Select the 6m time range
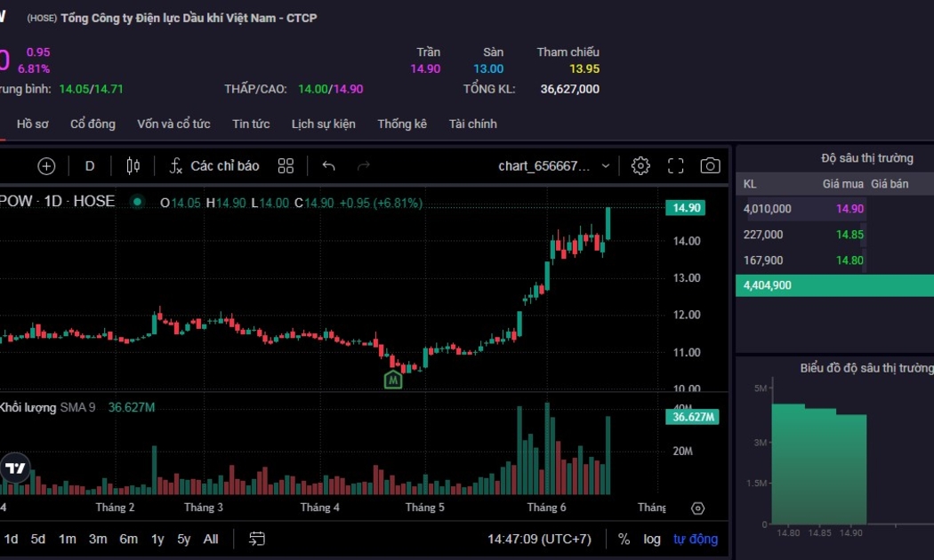The height and width of the screenshot is (560, 934). coord(128,539)
